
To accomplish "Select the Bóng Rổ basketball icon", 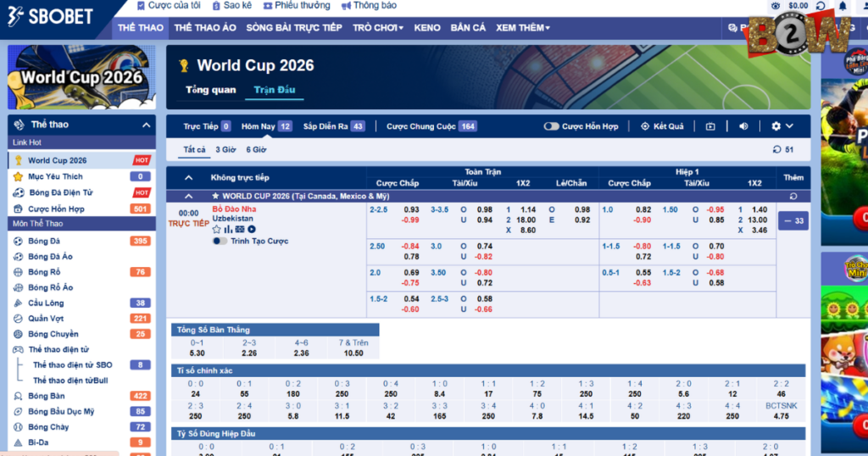I will [x=19, y=272].
